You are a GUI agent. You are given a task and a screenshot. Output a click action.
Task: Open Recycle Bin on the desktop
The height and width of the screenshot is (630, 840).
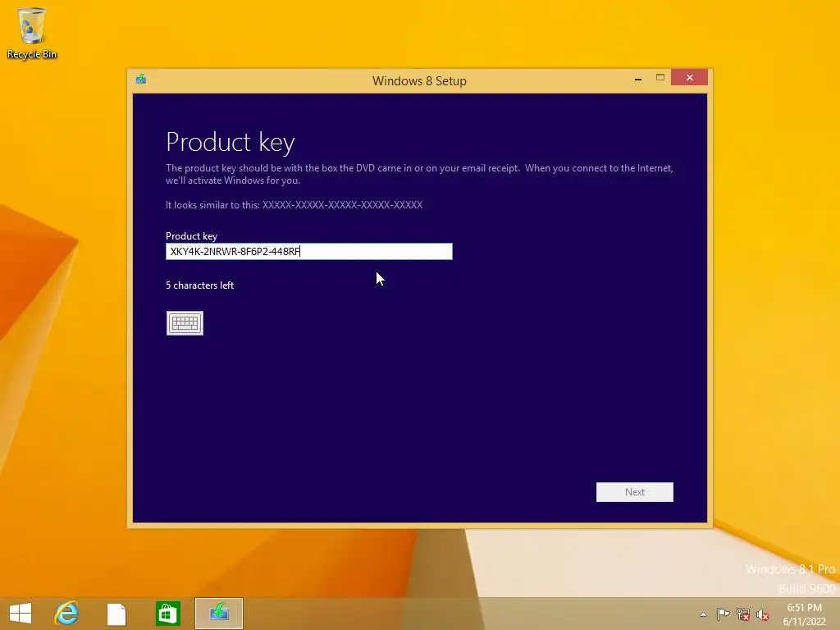(x=32, y=33)
